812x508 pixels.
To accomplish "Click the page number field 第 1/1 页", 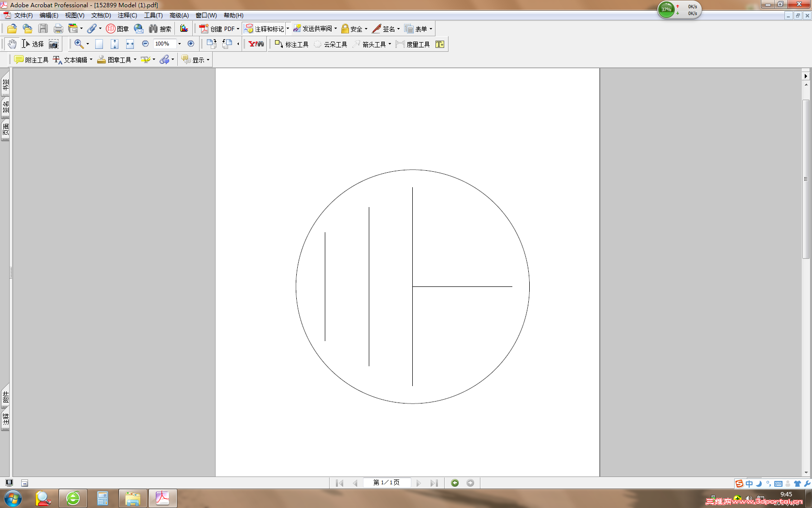I will pyautogui.click(x=387, y=483).
